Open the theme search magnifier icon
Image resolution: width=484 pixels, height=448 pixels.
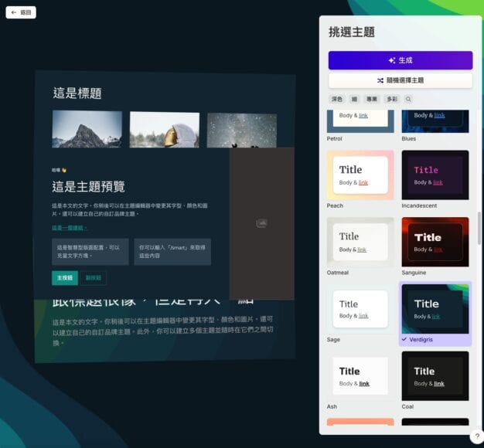point(408,99)
